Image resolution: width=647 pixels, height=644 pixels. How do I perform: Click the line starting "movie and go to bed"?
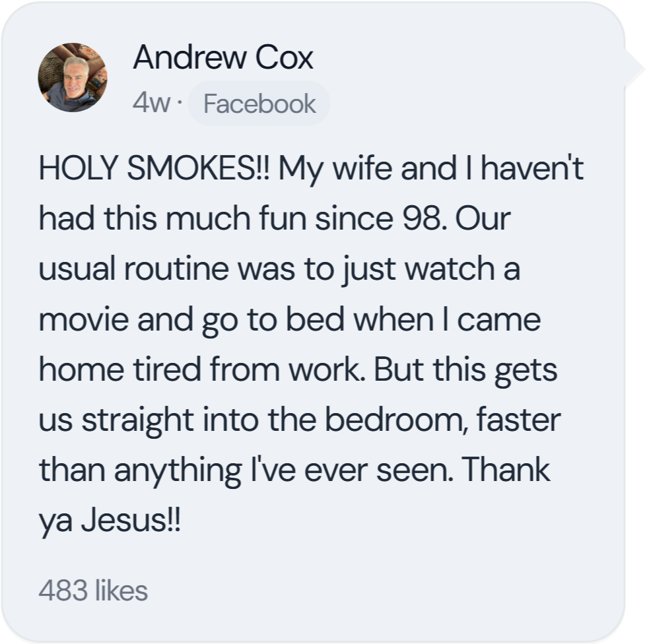[290, 320]
